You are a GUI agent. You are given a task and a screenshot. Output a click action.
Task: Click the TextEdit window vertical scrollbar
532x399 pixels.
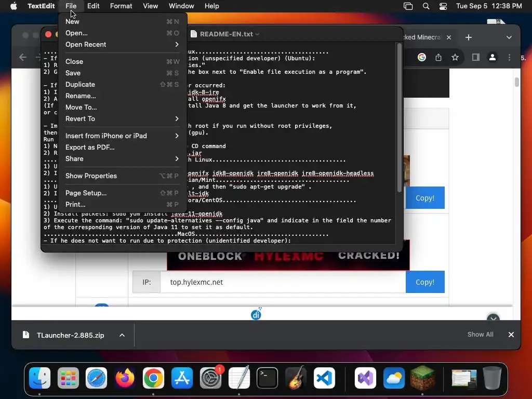399,117
